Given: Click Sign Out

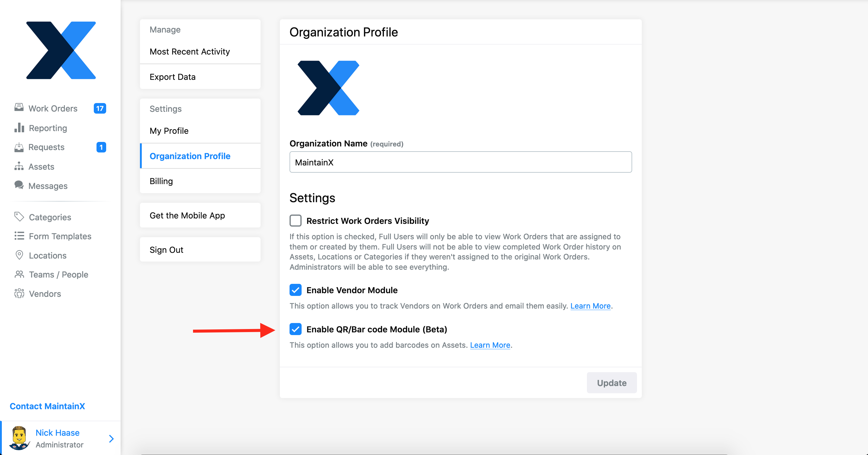Looking at the screenshot, I should (x=200, y=250).
